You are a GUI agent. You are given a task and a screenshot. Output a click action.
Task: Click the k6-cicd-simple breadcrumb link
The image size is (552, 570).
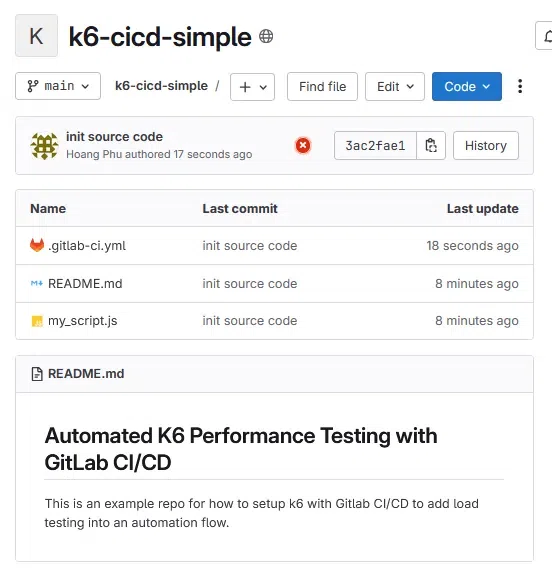pos(161,86)
